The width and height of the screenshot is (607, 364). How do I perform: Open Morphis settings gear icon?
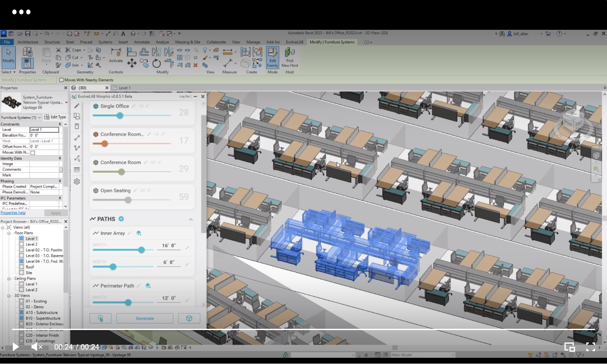point(77,181)
